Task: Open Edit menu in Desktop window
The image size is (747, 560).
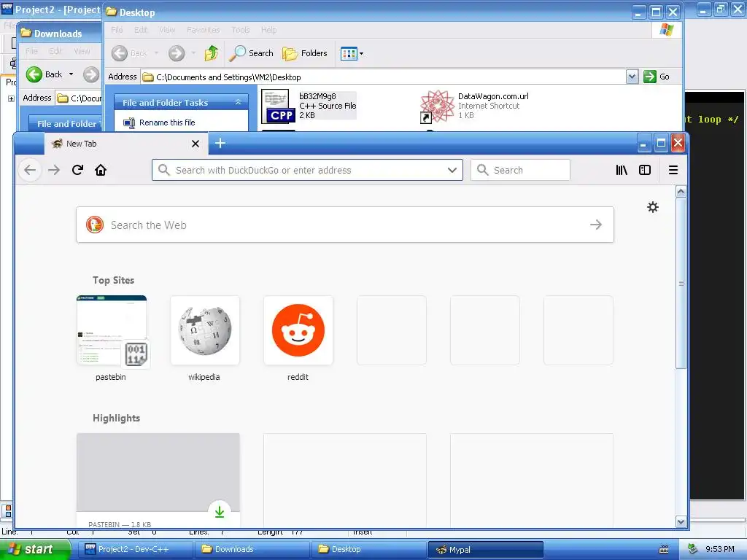Action: pyautogui.click(x=141, y=30)
